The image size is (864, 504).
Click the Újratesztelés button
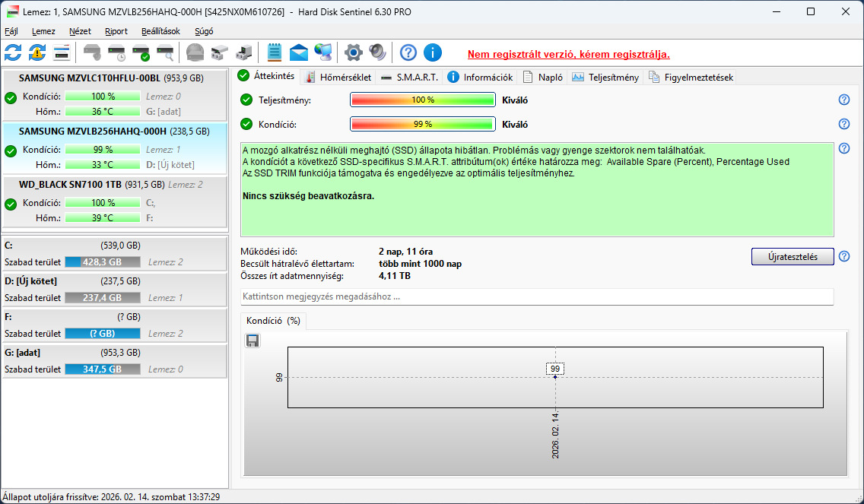[x=793, y=257]
